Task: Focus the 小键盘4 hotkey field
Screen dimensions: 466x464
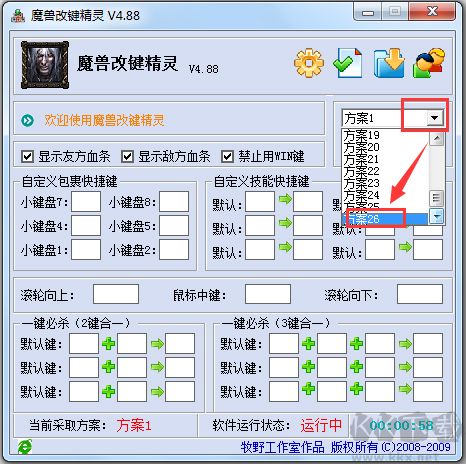Action: point(86,226)
